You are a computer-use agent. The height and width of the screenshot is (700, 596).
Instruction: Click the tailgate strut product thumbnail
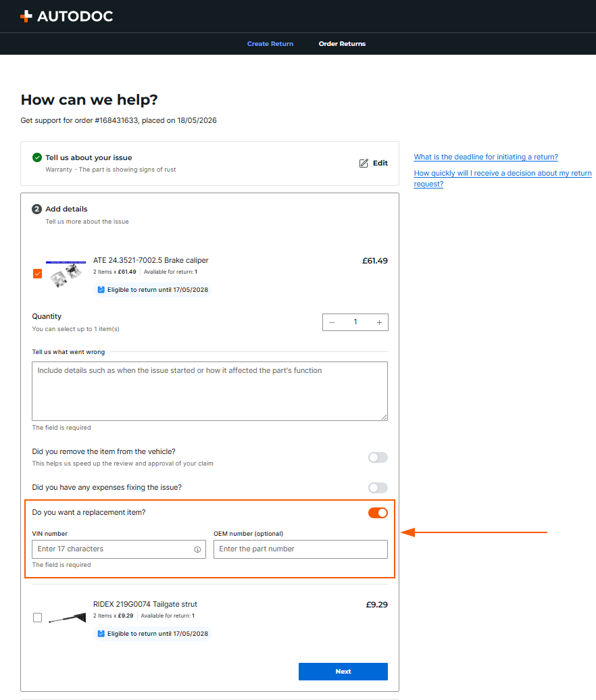click(x=67, y=618)
